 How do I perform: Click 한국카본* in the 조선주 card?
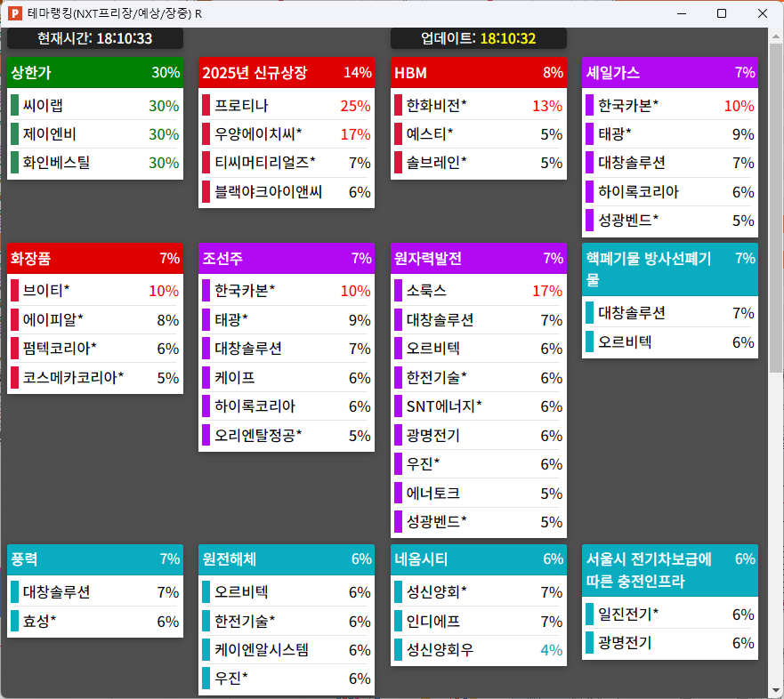coord(287,290)
